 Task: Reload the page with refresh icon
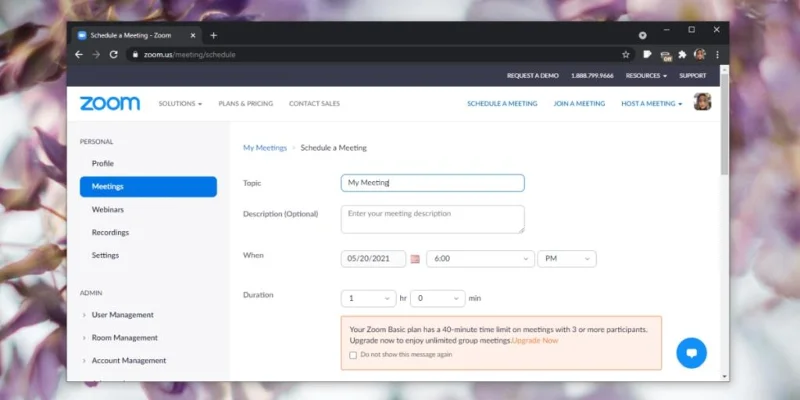[x=113, y=55]
